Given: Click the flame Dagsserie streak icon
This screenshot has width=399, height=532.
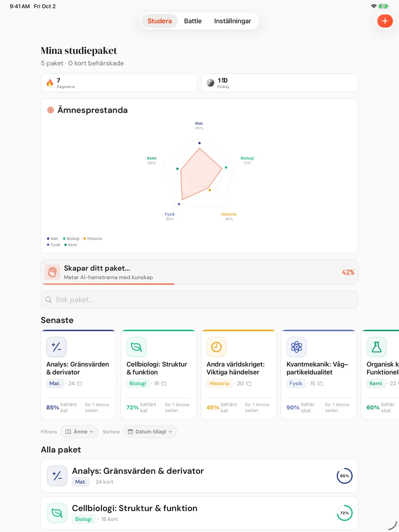Looking at the screenshot, I should click(50, 83).
